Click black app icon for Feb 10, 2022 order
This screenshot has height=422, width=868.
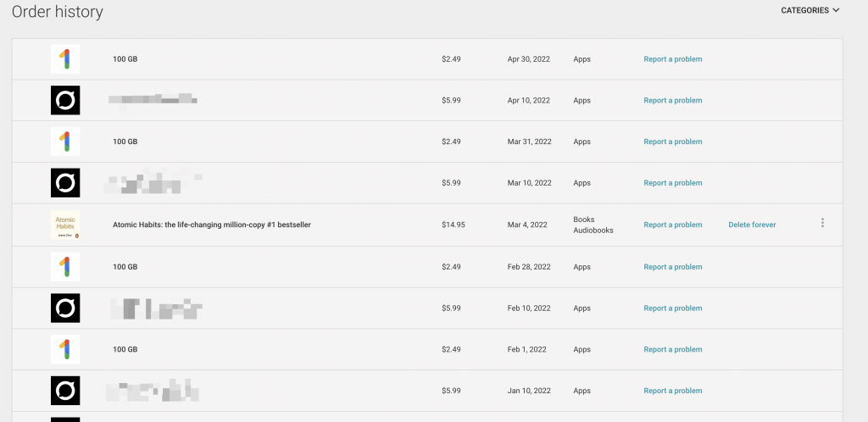(65, 308)
